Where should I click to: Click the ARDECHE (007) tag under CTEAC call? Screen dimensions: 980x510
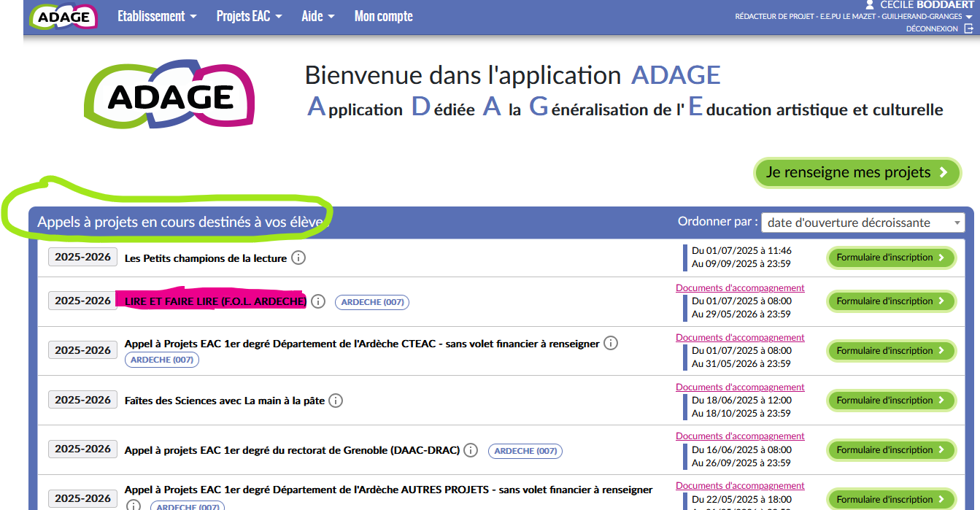(x=162, y=360)
